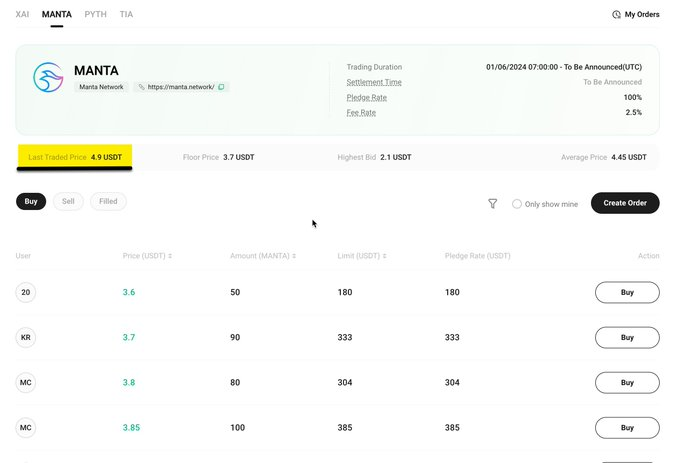The image size is (679, 463).
Task: Select the Sell orders filter
Action: [x=68, y=201]
